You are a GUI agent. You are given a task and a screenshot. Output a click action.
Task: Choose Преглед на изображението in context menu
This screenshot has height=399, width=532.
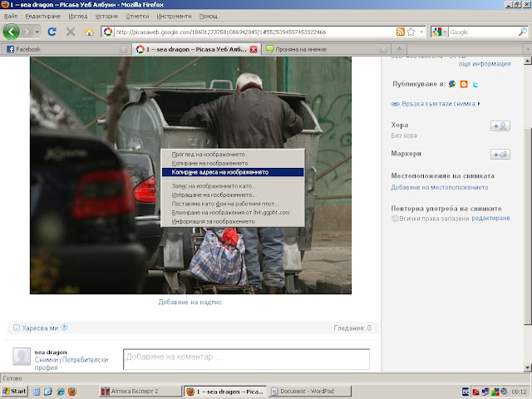pyautogui.click(x=233, y=155)
